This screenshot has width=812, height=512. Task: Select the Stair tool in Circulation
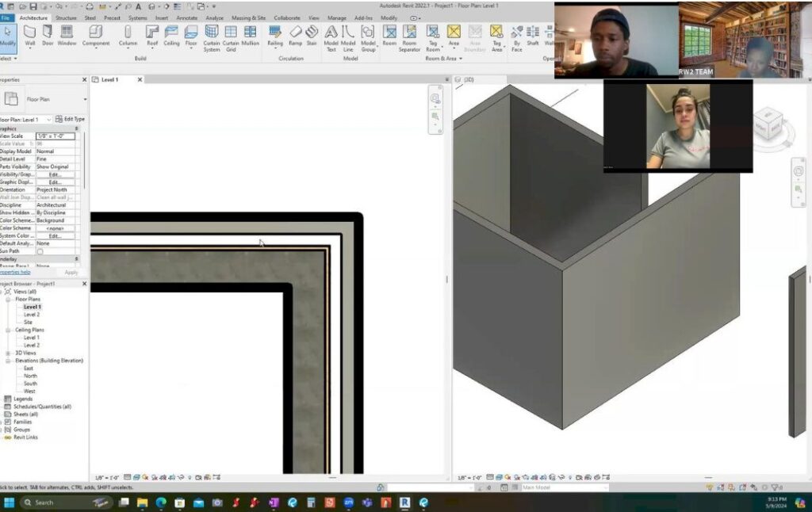(x=312, y=35)
